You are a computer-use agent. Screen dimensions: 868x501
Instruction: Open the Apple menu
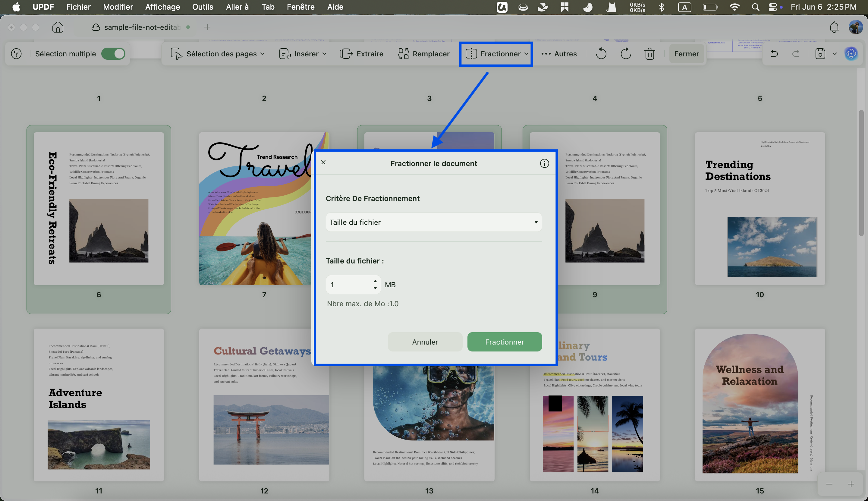[16, 7]
